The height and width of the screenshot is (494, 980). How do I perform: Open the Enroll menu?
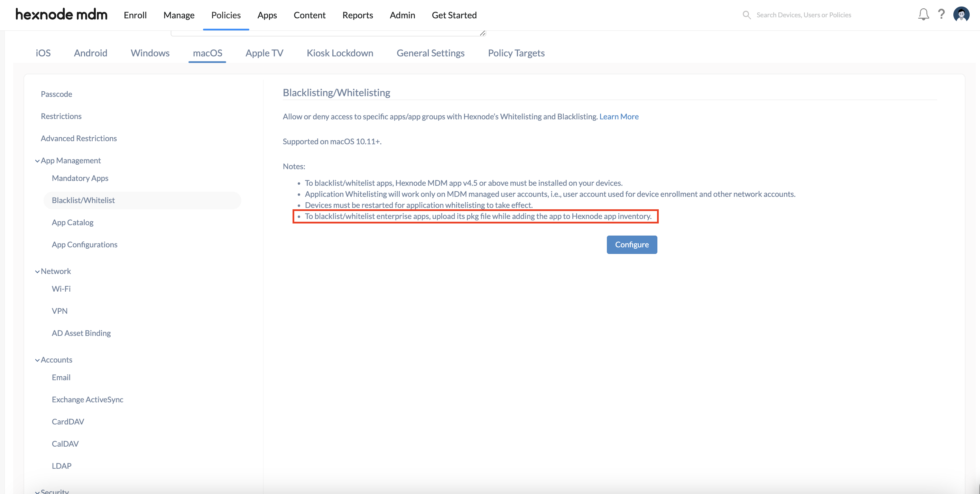(135, 15)
